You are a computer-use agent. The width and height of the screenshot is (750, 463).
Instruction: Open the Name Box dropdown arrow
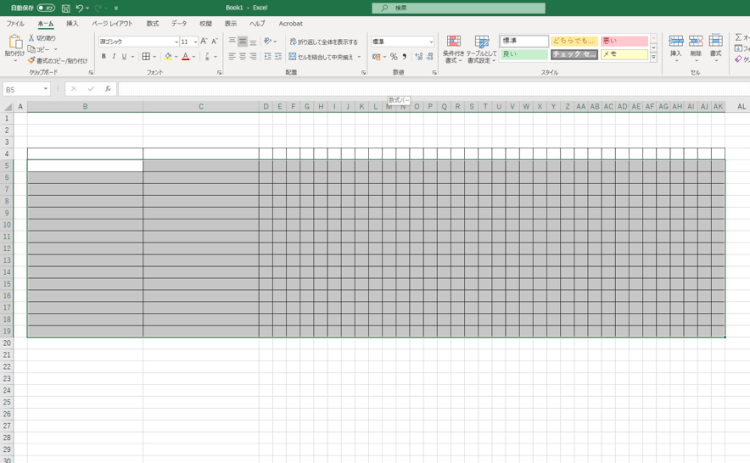(46, 89)
